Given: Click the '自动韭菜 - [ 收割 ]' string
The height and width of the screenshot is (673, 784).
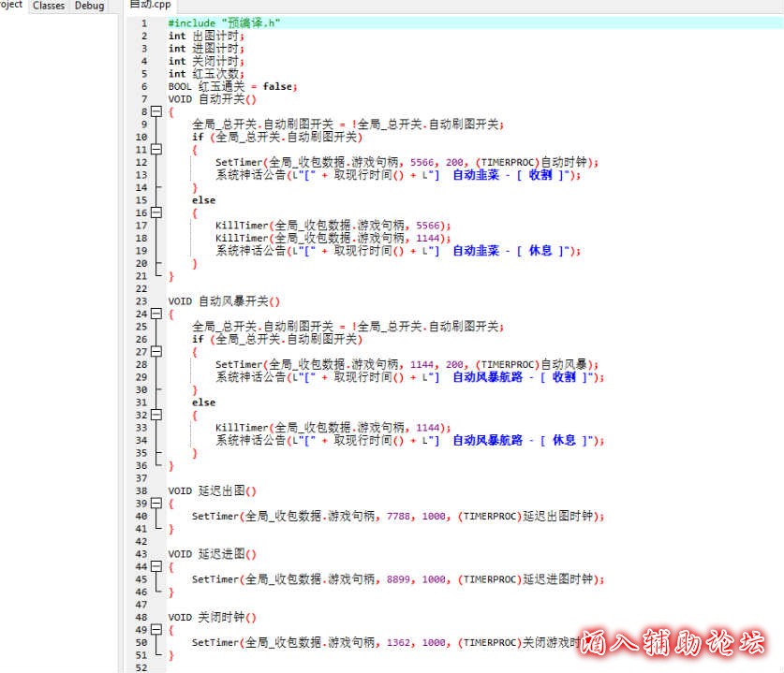Looking at the screenshot, I should coord(510,175).
